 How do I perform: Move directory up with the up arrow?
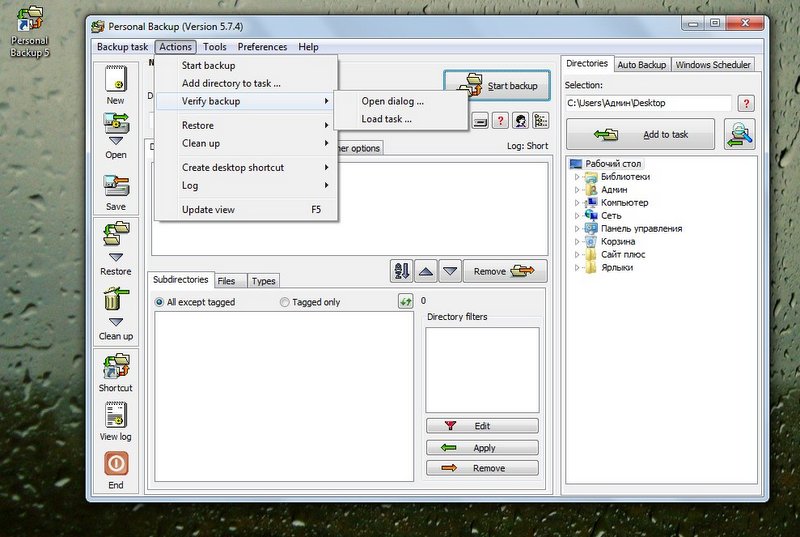[426, 271]
